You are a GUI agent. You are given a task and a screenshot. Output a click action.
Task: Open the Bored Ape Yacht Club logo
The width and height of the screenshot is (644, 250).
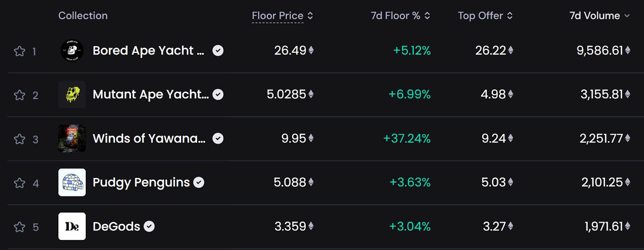tap(72, 50)
